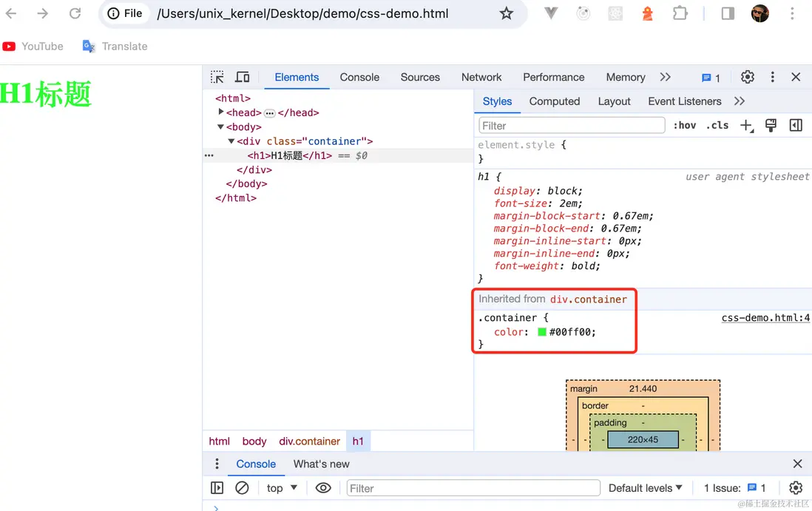The image size is (812, 511).
Task: Clear the console with the clear icon
Action: tap(242, 488)
